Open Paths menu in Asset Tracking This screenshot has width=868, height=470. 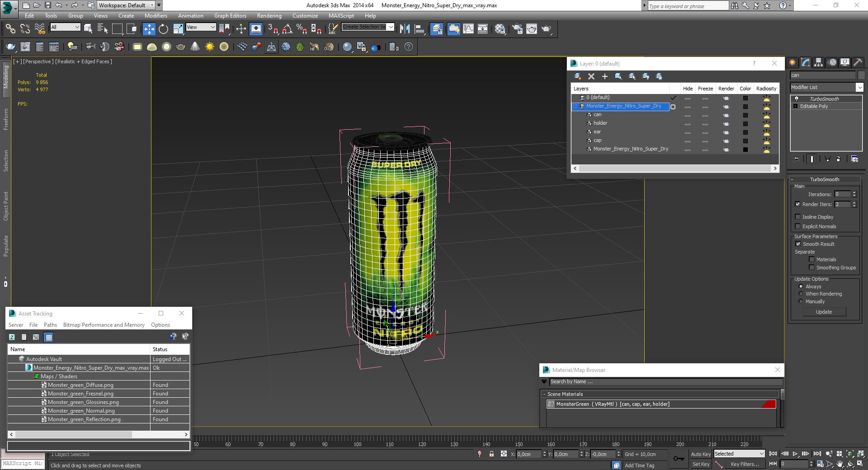click(50, 325)
